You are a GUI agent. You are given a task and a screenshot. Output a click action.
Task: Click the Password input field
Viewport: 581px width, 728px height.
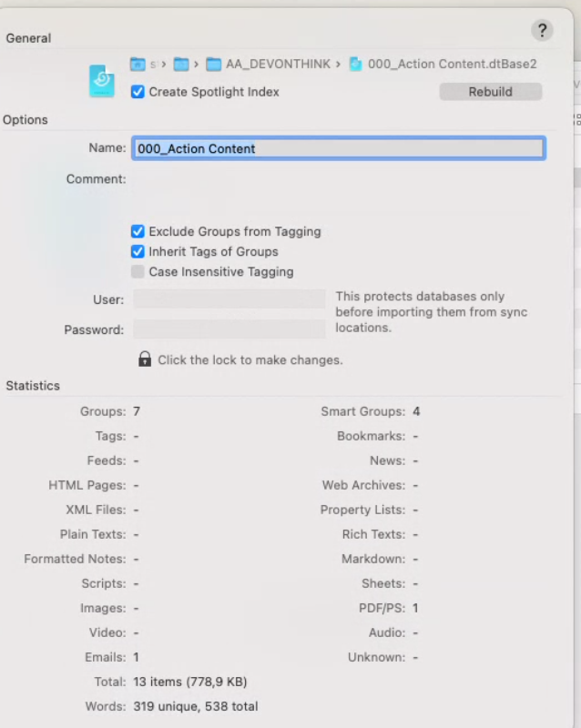229,329
